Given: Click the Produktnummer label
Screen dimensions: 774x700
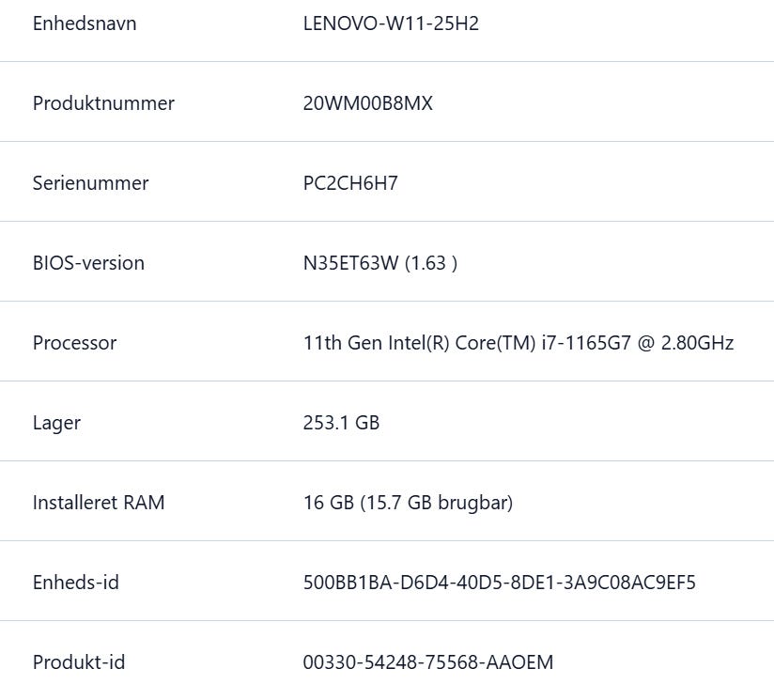Looking at the screenshot, I should click(103, 103).
